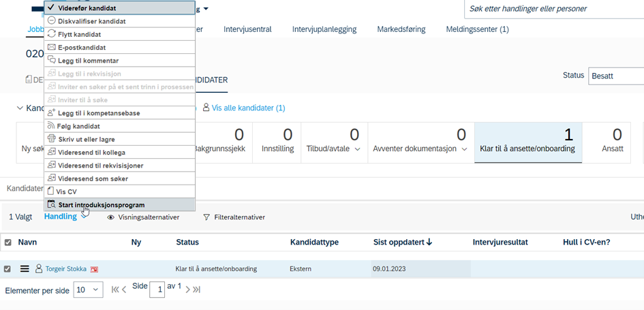Click the person icon next to Torgeir Stokka

point(39,269)
